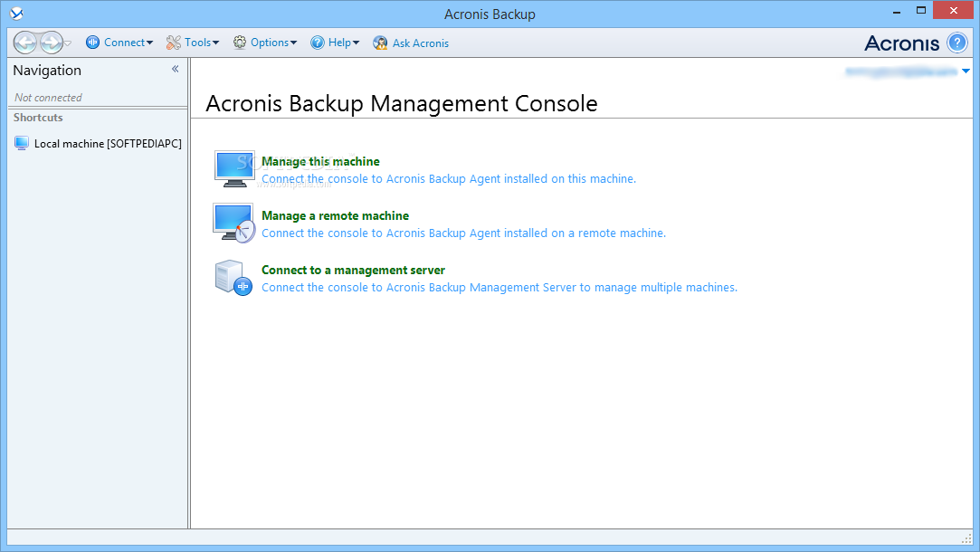Click the Ask Acronis person icon
This screenshot has width=980, height=552.
[380, 43]
